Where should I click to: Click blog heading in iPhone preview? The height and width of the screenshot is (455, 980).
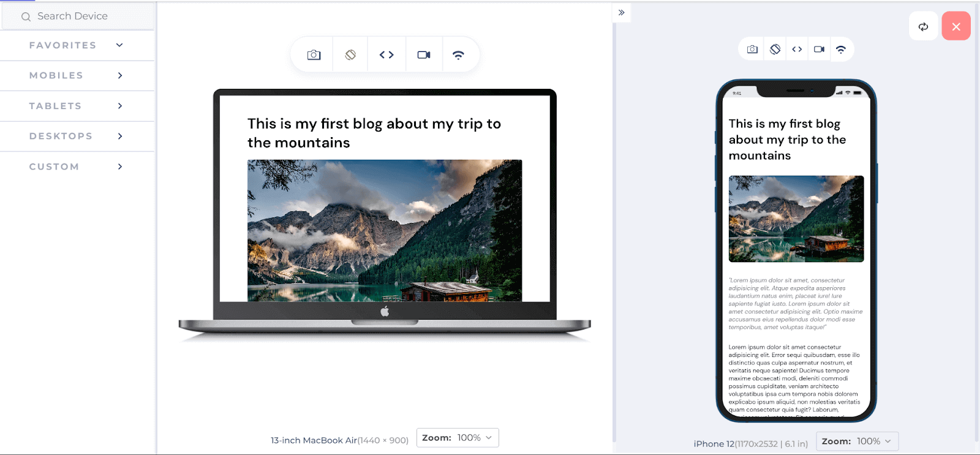788,140
